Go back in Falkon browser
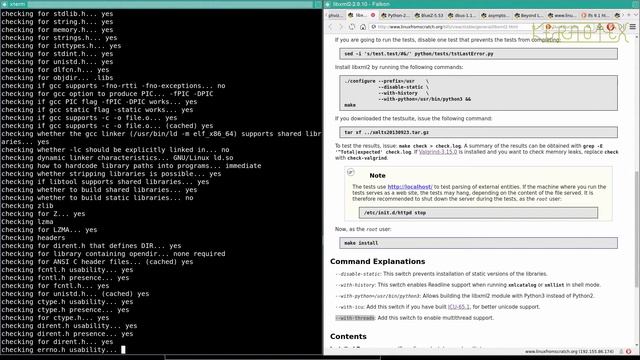 (x=331, y=27)
